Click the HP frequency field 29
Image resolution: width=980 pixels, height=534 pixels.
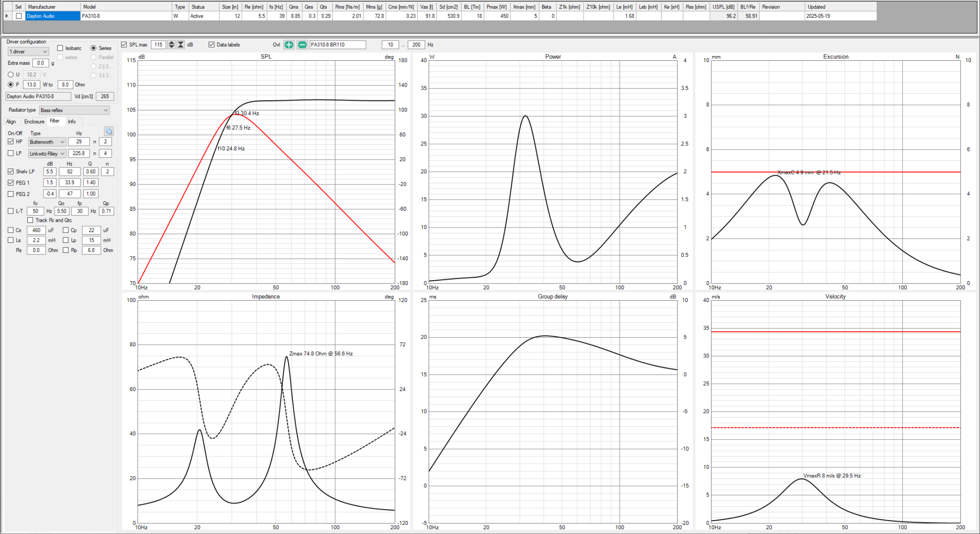[x=79, y=142]
